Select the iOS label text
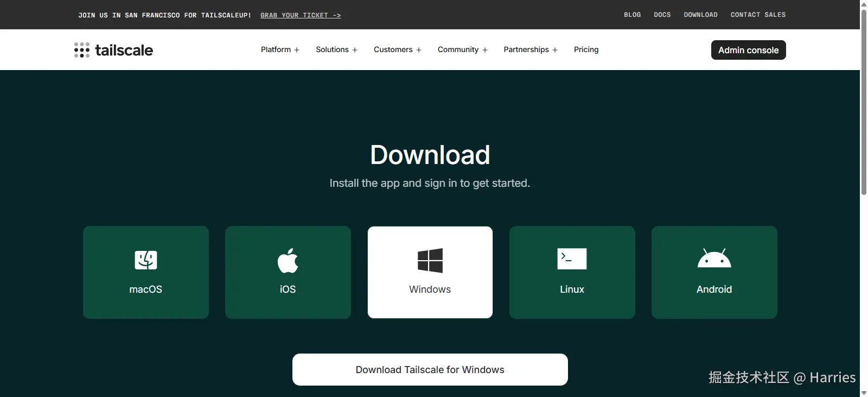Screen dimensions: 868x397 coord(288,289)
